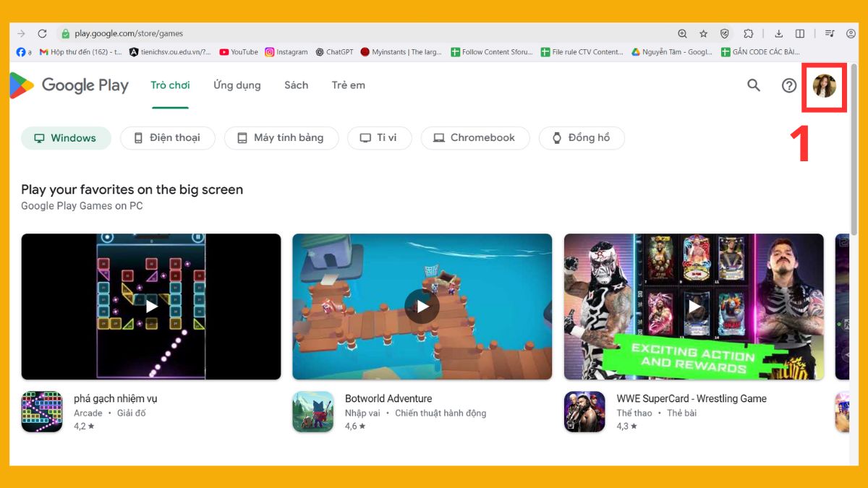Open the Google Play help icon
868x488 pixels.
pyautogui.click(x=789, y=85)
